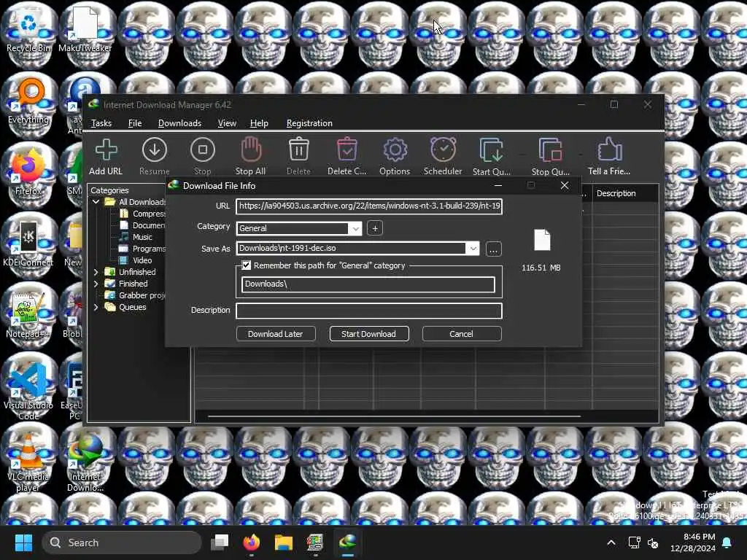Show hidden system tray icons chevron
Viewport: 747px width, 560px height.
pos(611,542)
